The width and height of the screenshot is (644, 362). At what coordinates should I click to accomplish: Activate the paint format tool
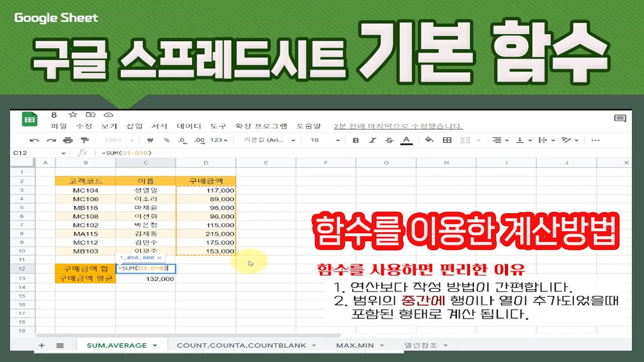tap(85, 140)
